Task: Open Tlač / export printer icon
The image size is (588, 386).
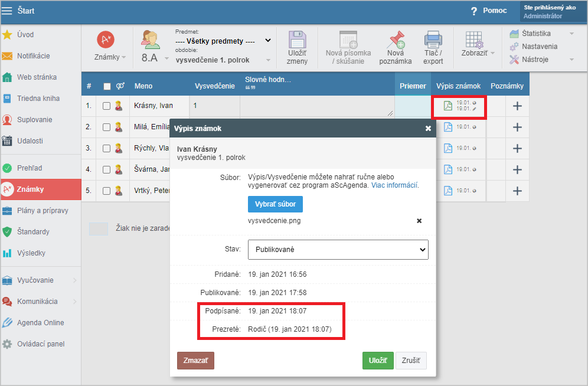Action: point(433,40)
